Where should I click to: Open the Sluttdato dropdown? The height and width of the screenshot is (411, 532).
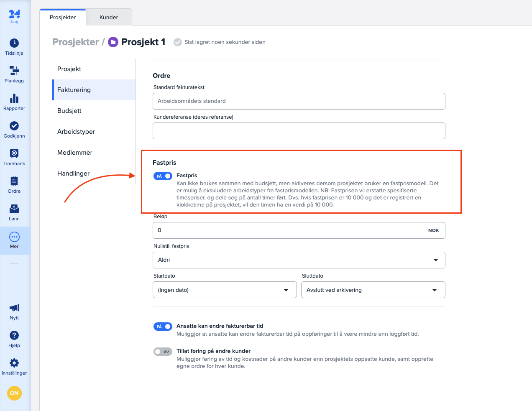pyautogui.click(x=373, y=290)
